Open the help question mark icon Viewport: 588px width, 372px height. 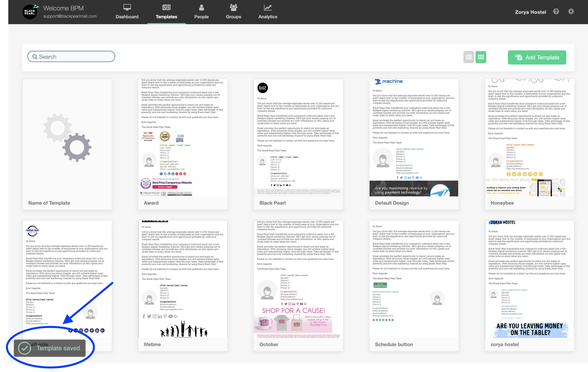coord(556,12)
